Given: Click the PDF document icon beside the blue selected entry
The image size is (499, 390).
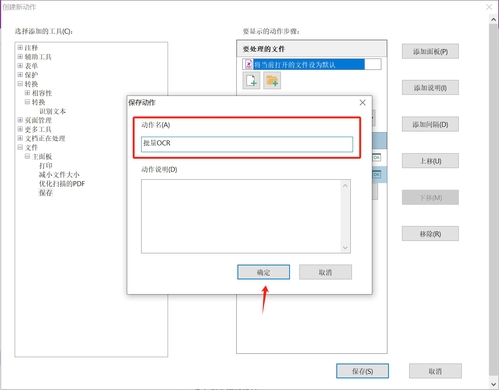Looking at the screenshot, I should click(x=248, y=64).
